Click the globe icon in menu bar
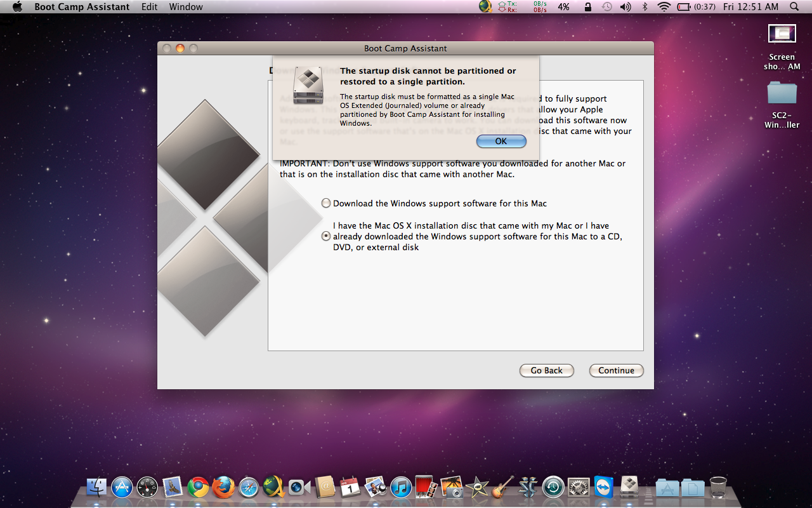 (x=485, y=7)
